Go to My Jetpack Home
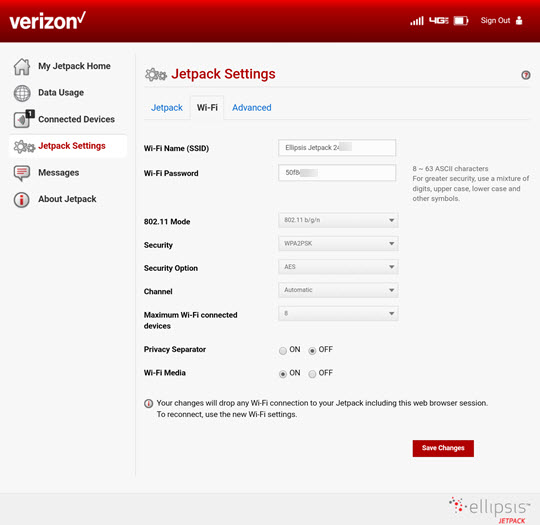Screen dimensions: 540x525 [74, 66]
